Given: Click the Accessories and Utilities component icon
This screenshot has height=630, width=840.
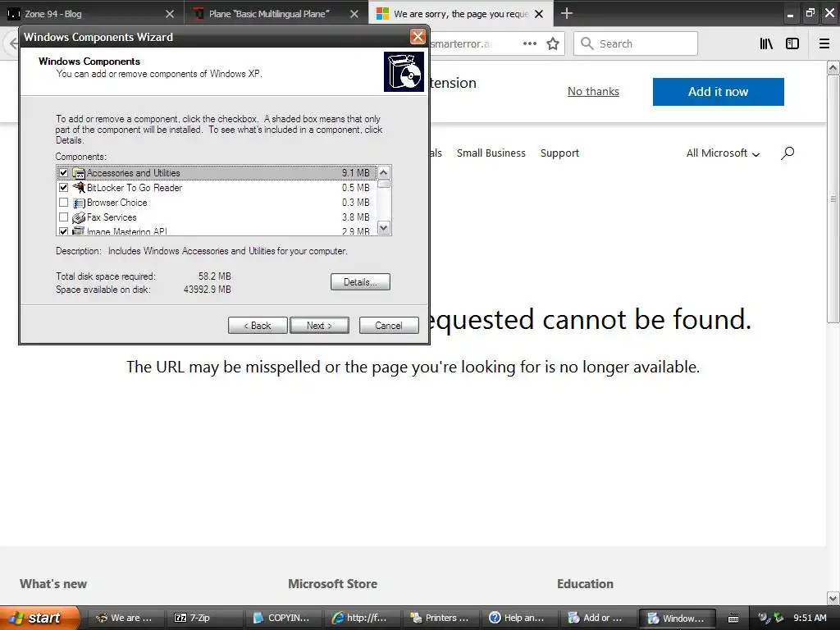Looking at the screenshot, I should (x=79, y=172).
